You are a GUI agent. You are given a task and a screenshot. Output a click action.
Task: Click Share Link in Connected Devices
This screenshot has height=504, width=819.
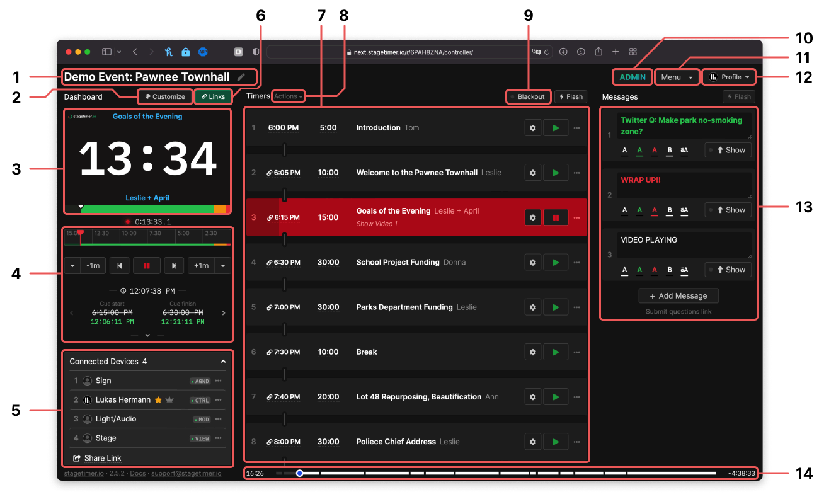click(x=96, y=458)
